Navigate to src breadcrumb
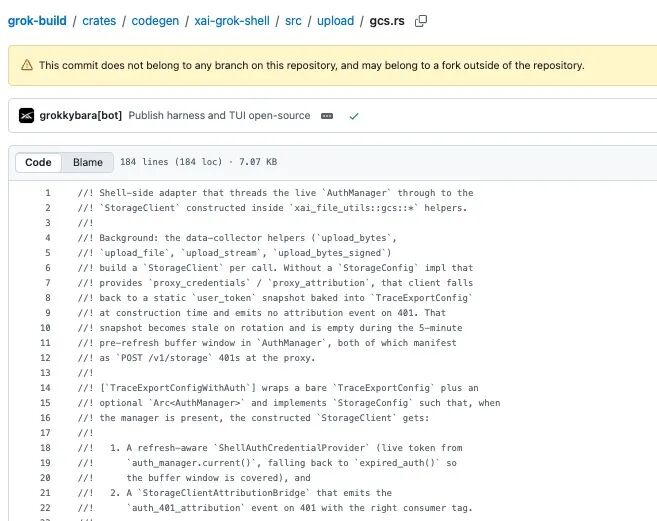 pos(293,21)
